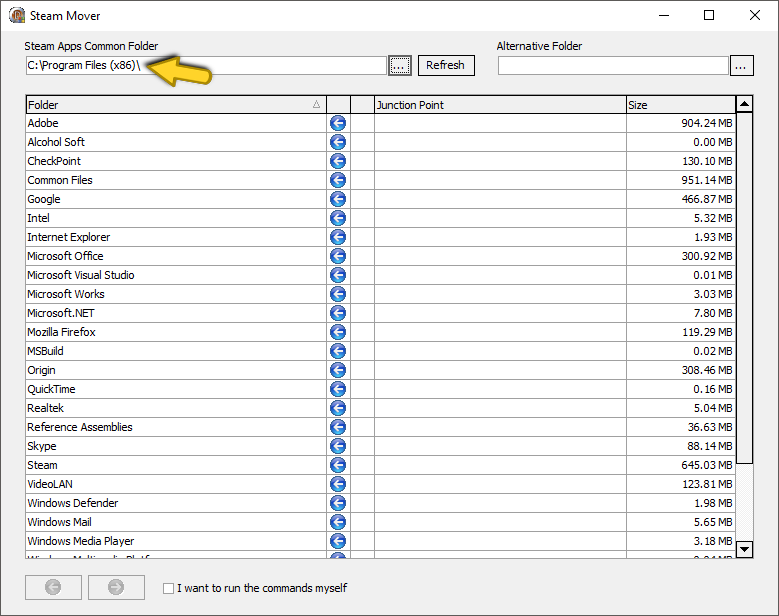Screen dimensions: 779x616
Task: Click the blue arrow icon for Intel
Action: [x=338, y=218]
